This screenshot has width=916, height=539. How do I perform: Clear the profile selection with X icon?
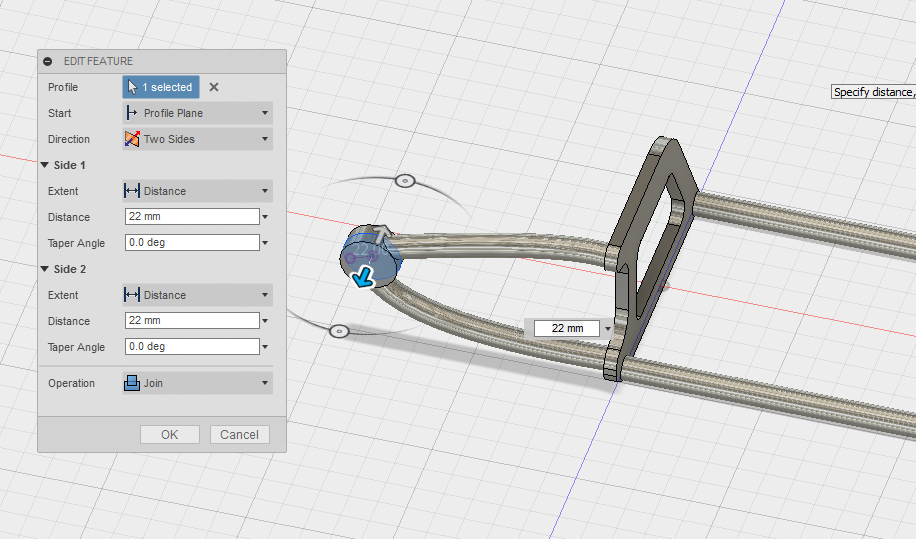(214, 87)
